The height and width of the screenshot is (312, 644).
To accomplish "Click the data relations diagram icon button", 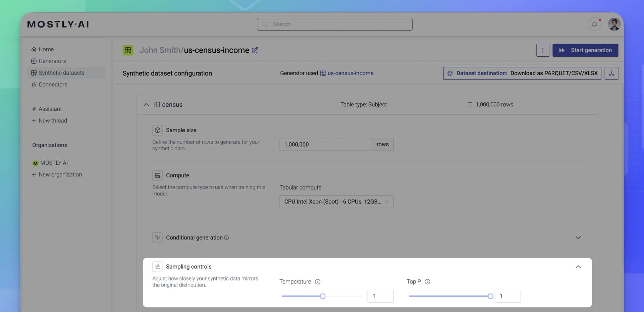I will pyautogui.click(x=611, y=73).
